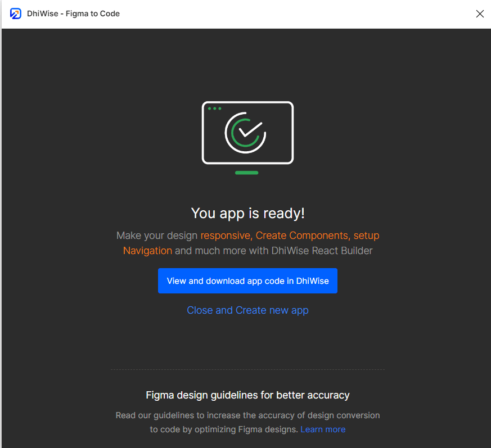Click the orange 'responsive' highlighted text
The image size is (491, 448).
pos(225,235)
